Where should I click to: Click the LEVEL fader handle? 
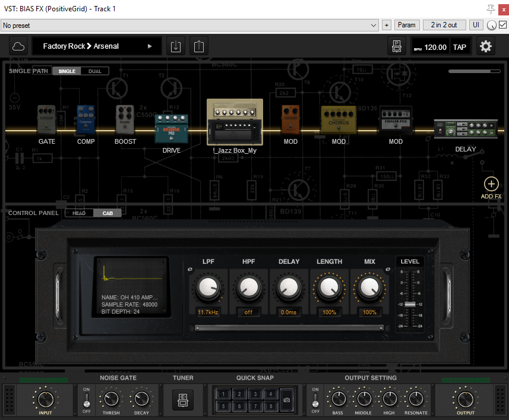point(410,304)
